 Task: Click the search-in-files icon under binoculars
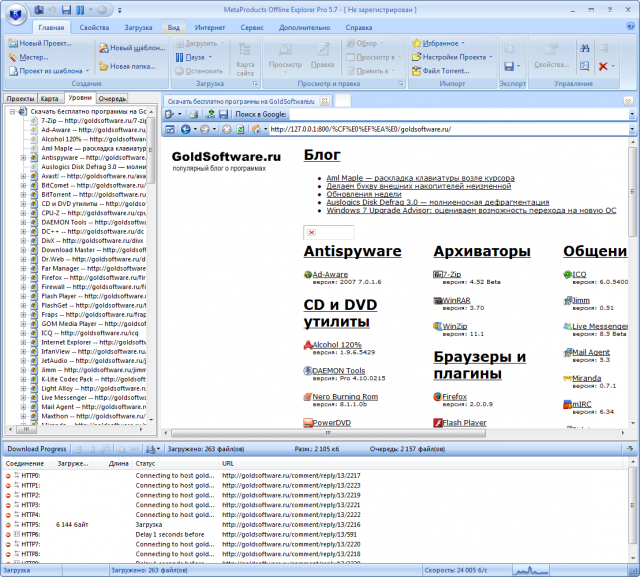point(584,66)
